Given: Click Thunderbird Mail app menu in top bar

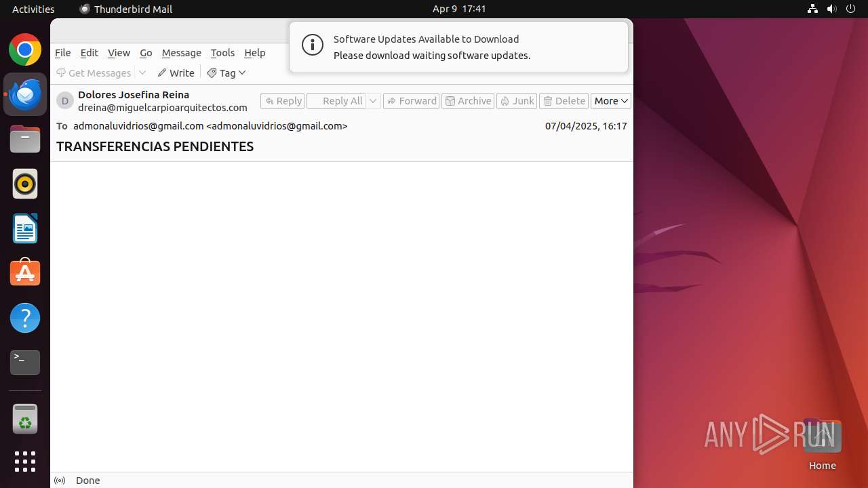Looking at the screenshot, I should [126, 9].
